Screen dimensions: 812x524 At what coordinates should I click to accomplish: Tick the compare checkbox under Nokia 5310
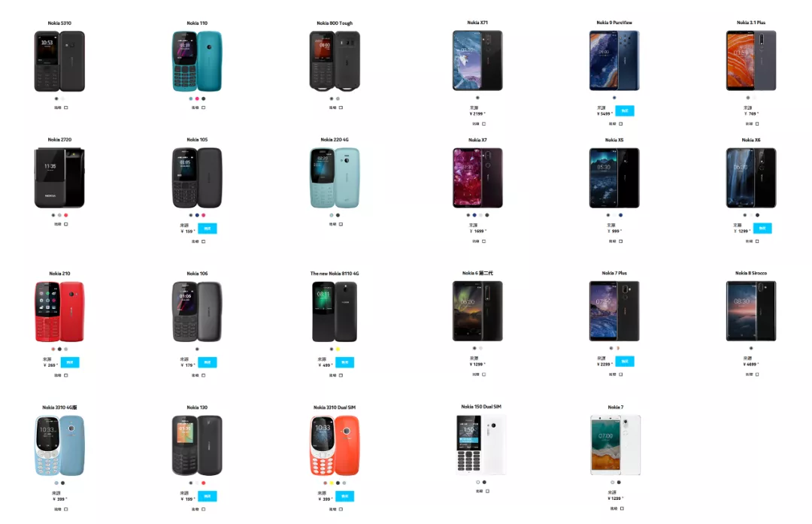click(x=65, y=108)
